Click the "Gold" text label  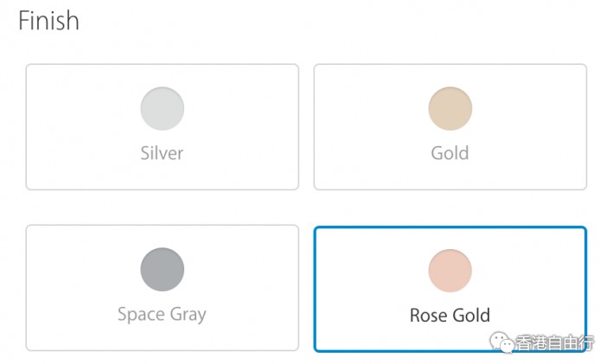point(450,154)
